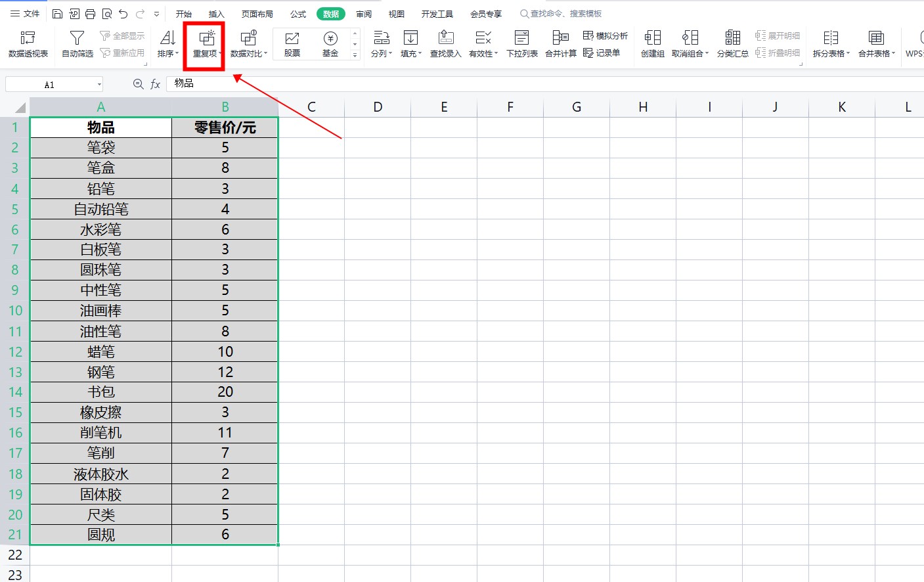Select the 基金 fund data type
The image size is (924, 582).
[330, 44]
